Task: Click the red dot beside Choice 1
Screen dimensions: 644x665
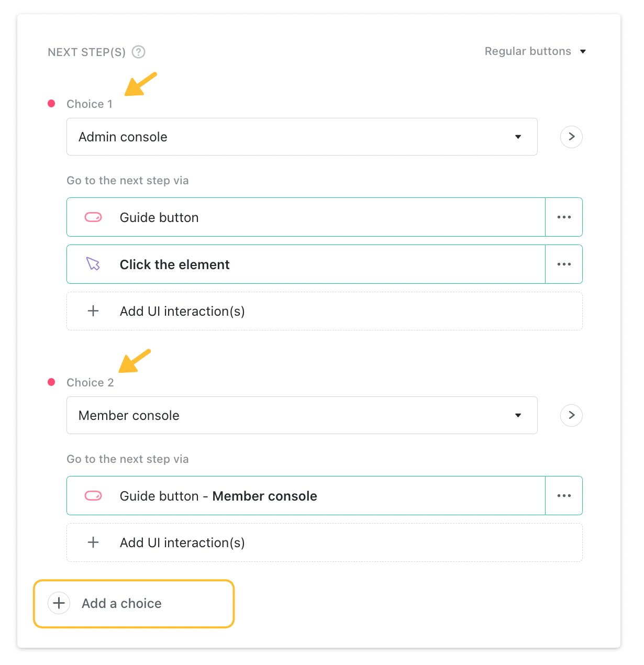Action: 51,104
